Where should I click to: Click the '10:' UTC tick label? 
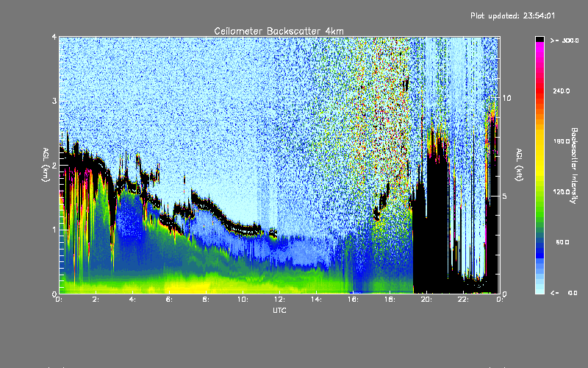(x=243, y=300)
